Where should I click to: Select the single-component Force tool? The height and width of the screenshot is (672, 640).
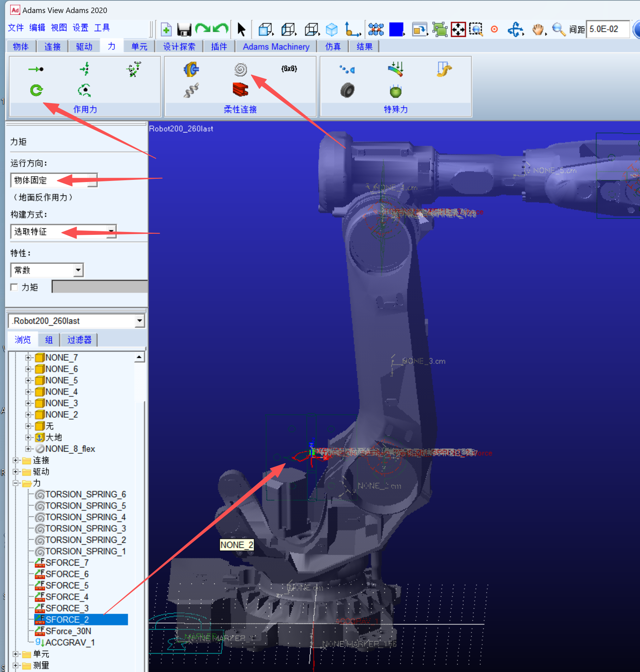coord(36,69)
